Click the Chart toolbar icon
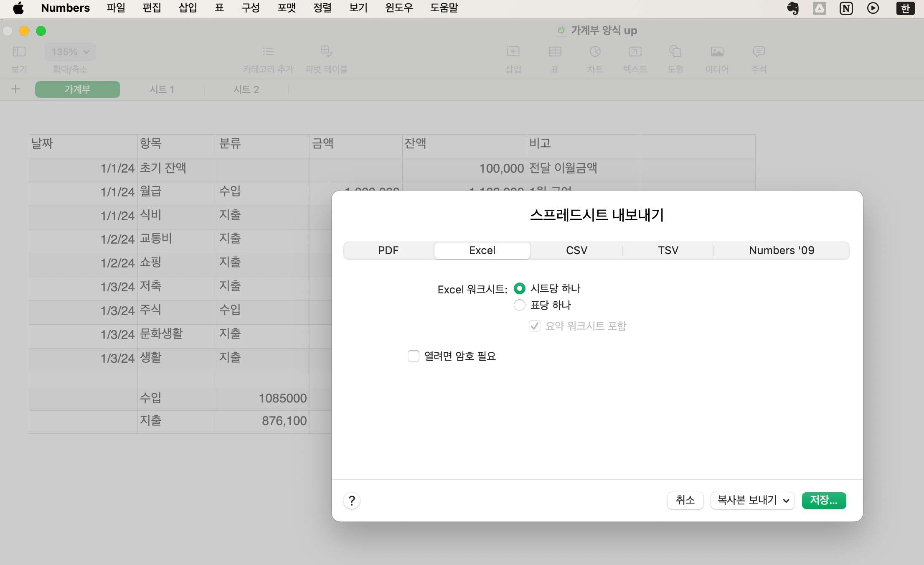Image resolution: width=924 pixels, height=565 pixels. click(595, 52)
